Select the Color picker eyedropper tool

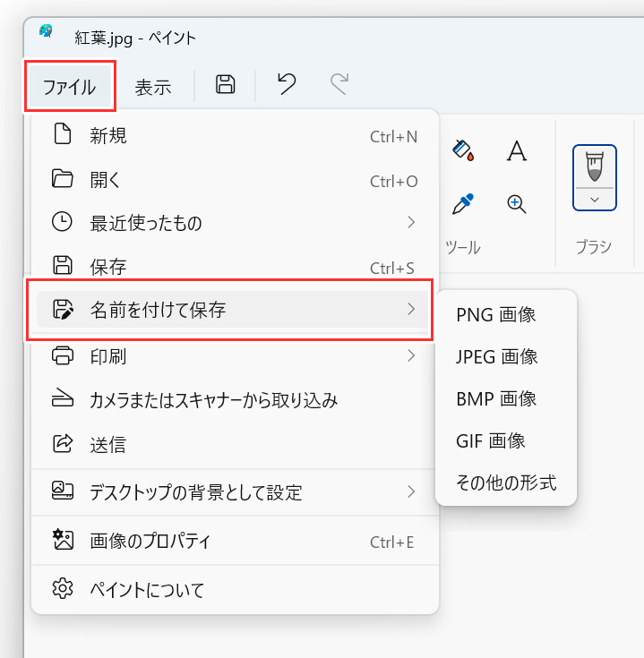(x=463, y=204)
